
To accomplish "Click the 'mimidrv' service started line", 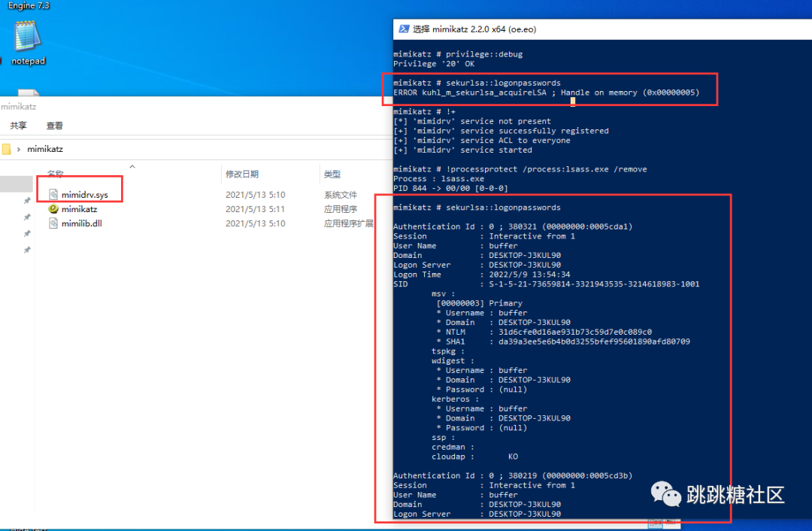I will coord(462,150).
